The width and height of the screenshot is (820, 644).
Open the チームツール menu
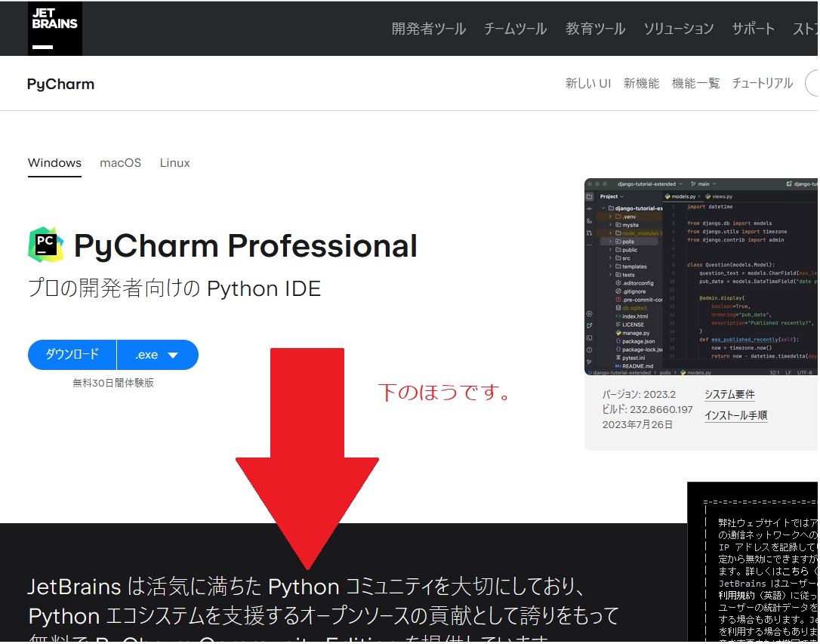[515, 29]
